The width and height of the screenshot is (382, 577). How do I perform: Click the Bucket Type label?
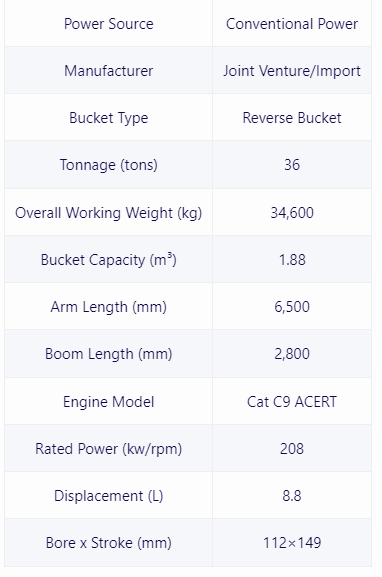point(109,118)
